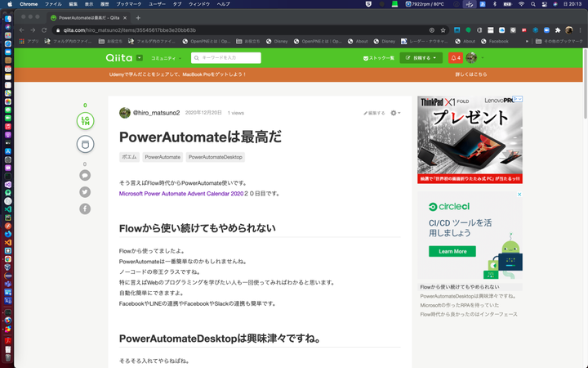Expand the dropdown next to the Qiita logo

140,58
